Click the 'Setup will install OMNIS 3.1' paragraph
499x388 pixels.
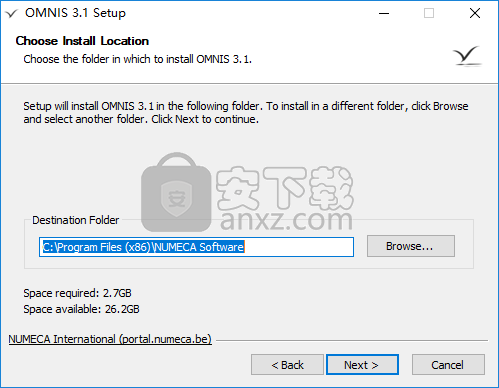(246, 112)
